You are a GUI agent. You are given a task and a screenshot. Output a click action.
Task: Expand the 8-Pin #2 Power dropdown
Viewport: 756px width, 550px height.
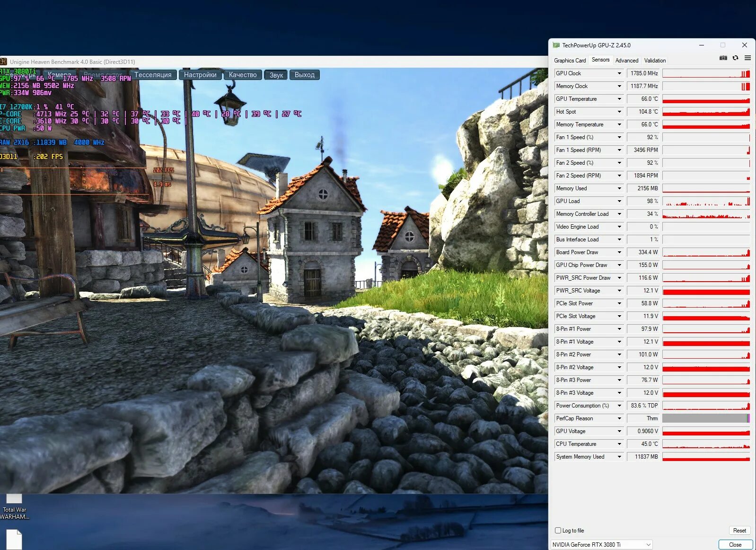[x=619, y=355]
